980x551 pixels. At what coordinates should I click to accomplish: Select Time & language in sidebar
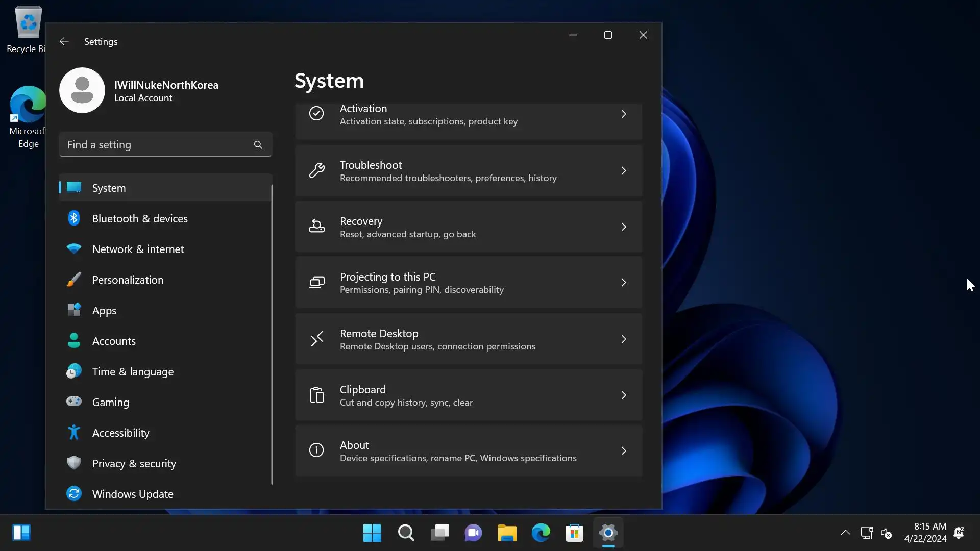(x=133, y=371)
